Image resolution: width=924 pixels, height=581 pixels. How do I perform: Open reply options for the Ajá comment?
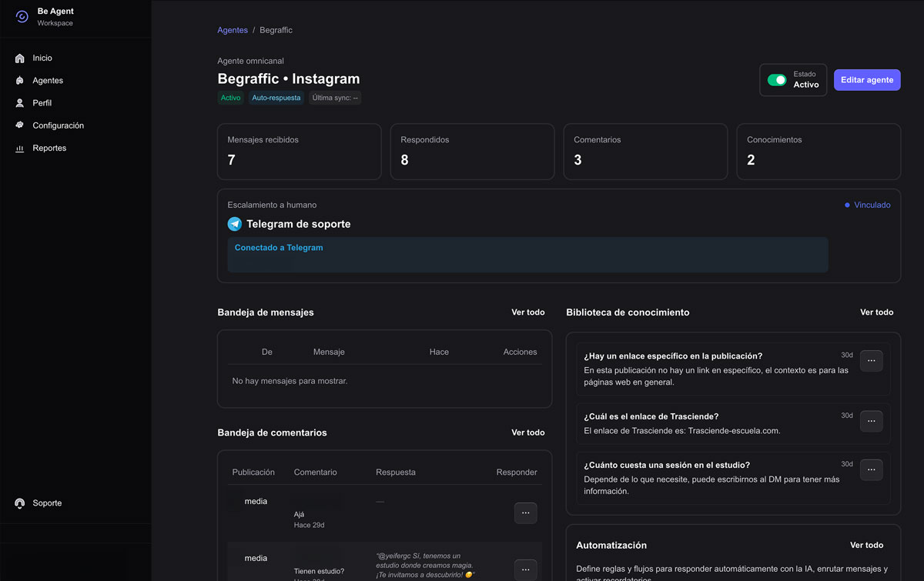[525, 513]
